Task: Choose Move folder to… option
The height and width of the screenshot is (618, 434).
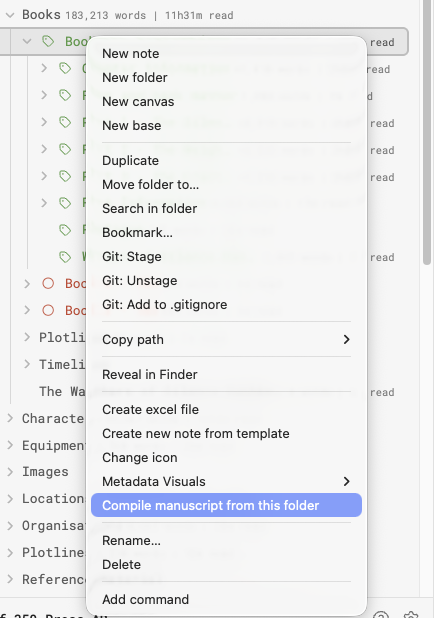Action: tap(226, 185)
